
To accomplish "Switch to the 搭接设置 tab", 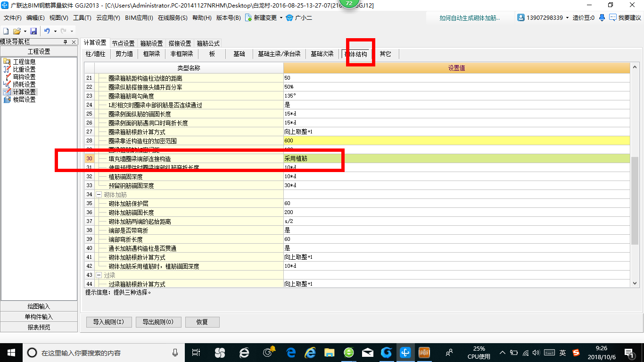I will [x=180, y=43].
